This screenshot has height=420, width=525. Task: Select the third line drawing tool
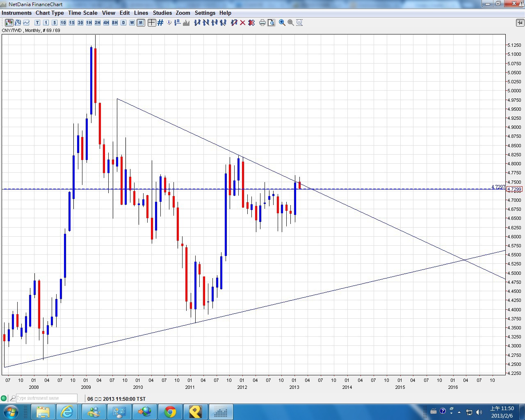pyautogui.click(x=215, y=23)
